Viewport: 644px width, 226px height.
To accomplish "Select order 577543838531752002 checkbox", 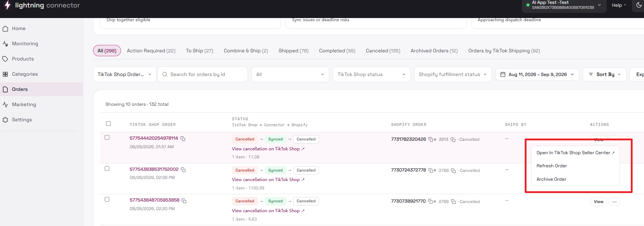I will point(107,168).
